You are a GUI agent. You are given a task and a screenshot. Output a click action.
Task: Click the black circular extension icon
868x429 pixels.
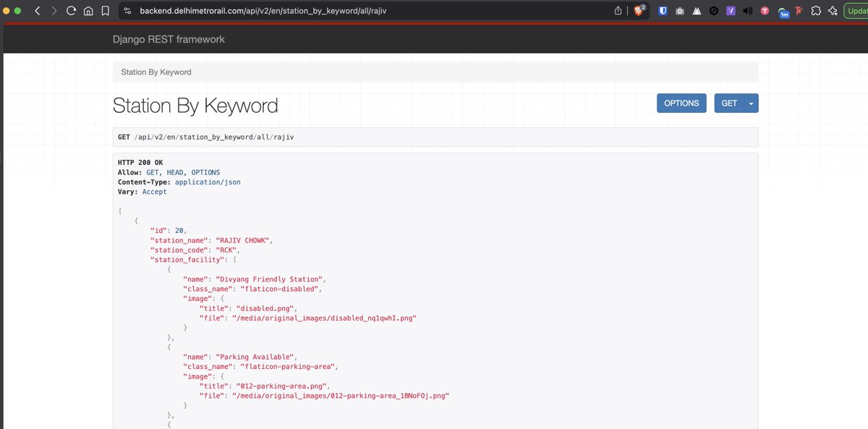click(713, 11)
